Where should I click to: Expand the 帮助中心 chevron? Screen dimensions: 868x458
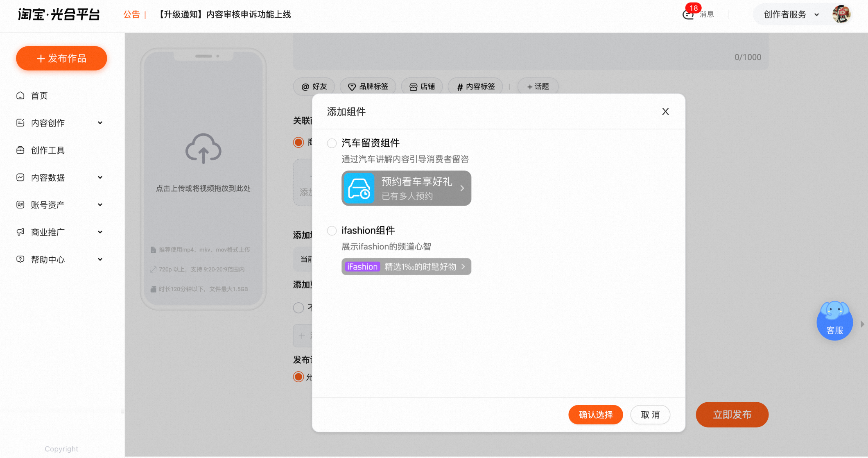click(x=100, y=259)
